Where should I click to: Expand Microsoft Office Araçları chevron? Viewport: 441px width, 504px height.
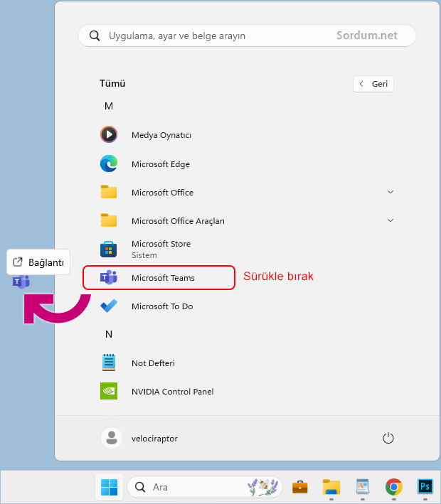coord(390,220)
